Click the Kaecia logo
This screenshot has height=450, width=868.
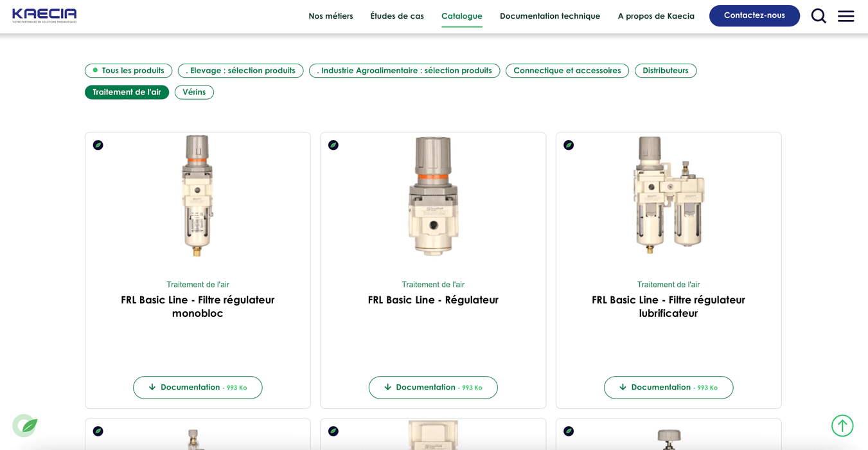(44, 15)
